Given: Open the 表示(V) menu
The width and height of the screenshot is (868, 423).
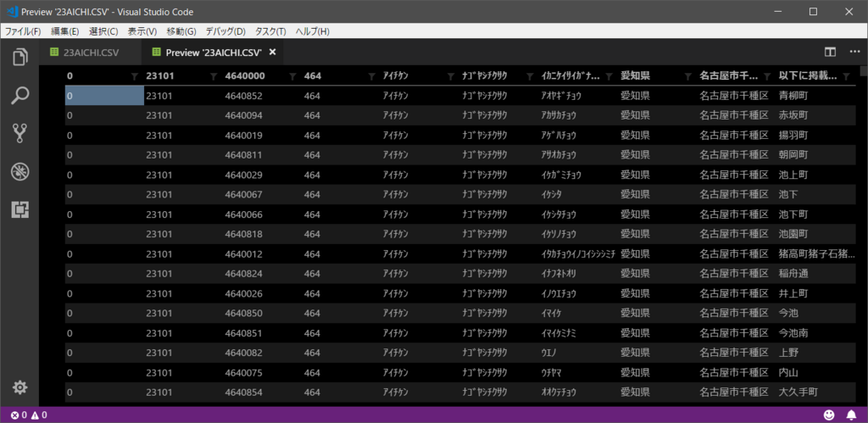Looking at the screenshot, I should 142,31.
